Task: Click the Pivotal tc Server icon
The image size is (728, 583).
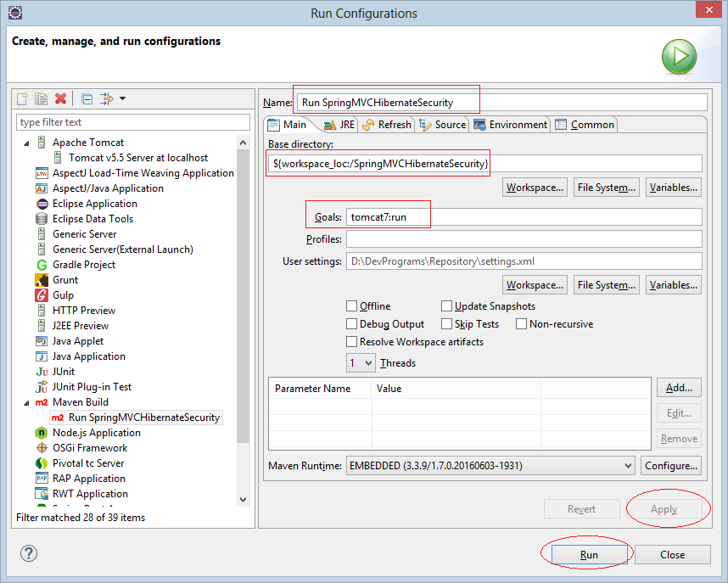Action: pyautogui.click(x=42, y=463)
